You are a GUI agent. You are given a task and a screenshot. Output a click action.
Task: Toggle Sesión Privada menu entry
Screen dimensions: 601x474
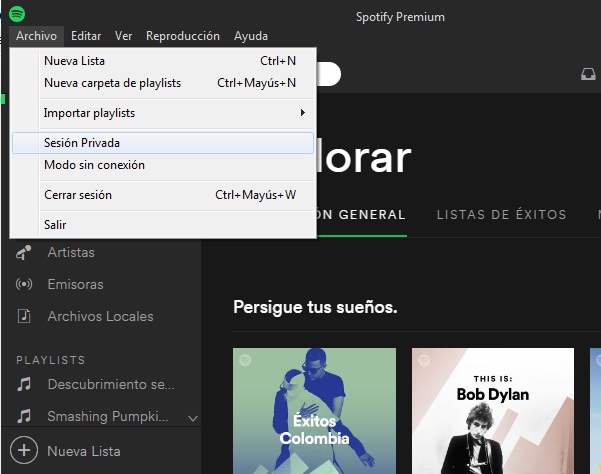click(163, 143)
